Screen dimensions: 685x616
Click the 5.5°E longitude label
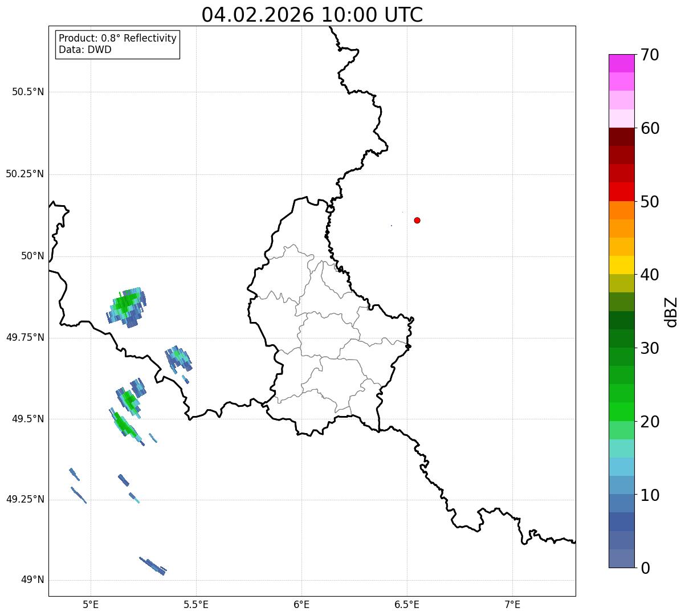(196, 604)
